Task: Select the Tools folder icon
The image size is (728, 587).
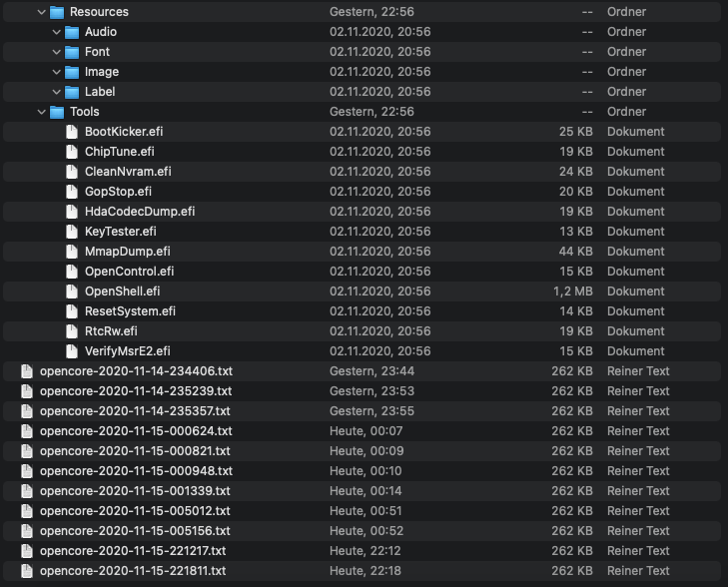Action: [x=57, y=112]
